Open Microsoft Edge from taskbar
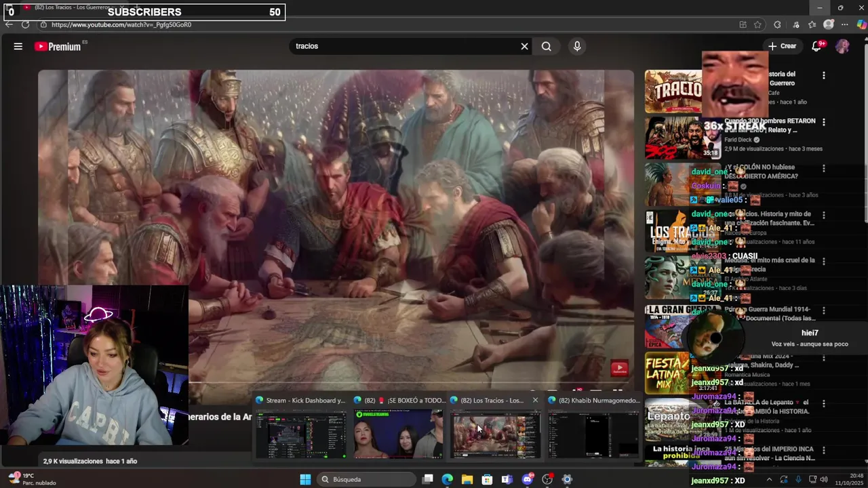Screen dimensions: 868x488 click(447, 479)
